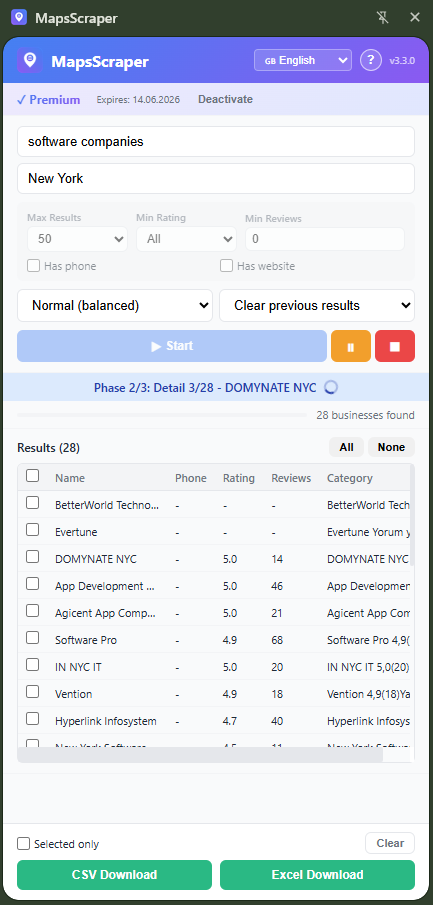The width and height of the screenshot is (433, 905).
Task: Click the Clear button
Action: [390, 843]
